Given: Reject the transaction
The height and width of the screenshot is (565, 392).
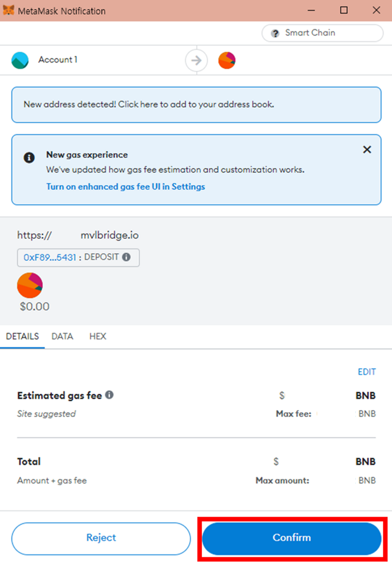Looking at the screenshot, I should [x=101, y=538].
